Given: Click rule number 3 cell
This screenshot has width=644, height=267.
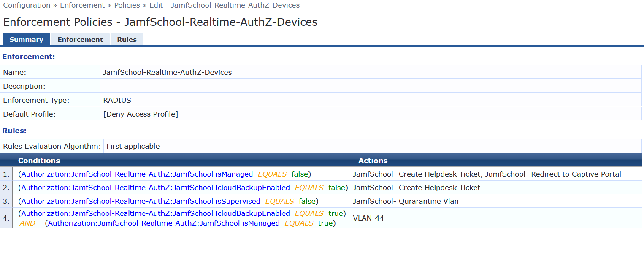Looking at the screenshot, I should [x=6, y=201].
